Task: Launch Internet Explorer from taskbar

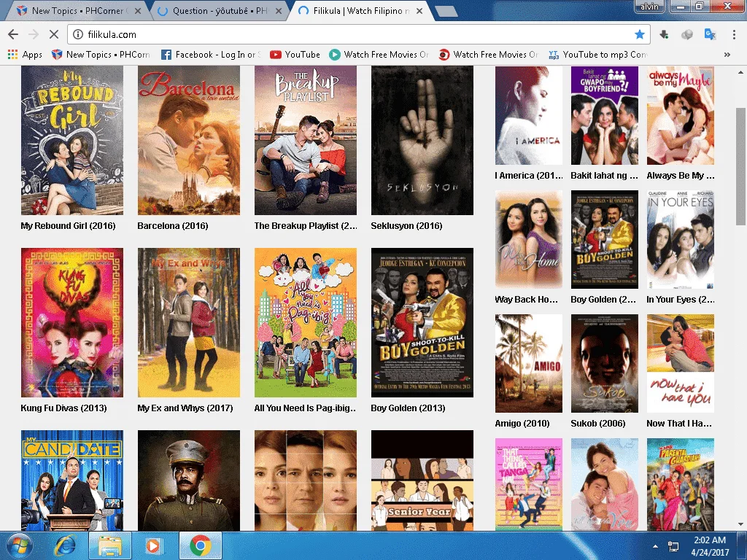Action: tap(64, 545)
